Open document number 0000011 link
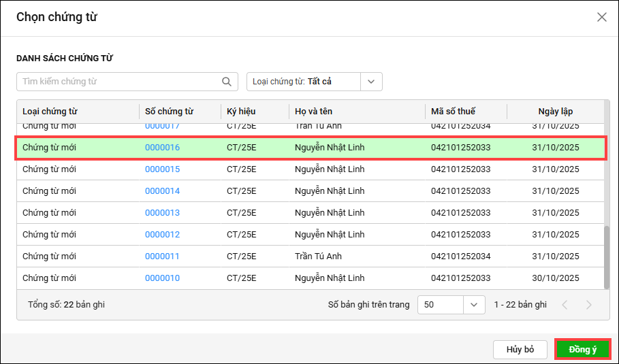619x364 pixels. pyautogui.click(x=162, y=257)
